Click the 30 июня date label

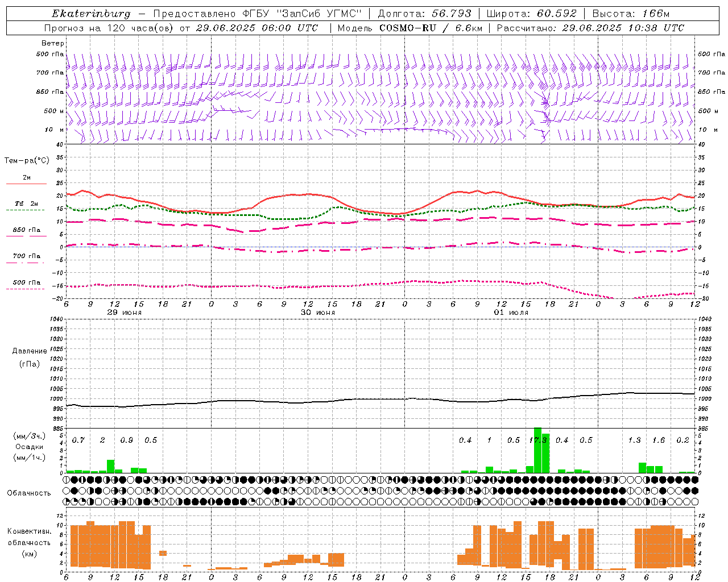click(318, 313)
